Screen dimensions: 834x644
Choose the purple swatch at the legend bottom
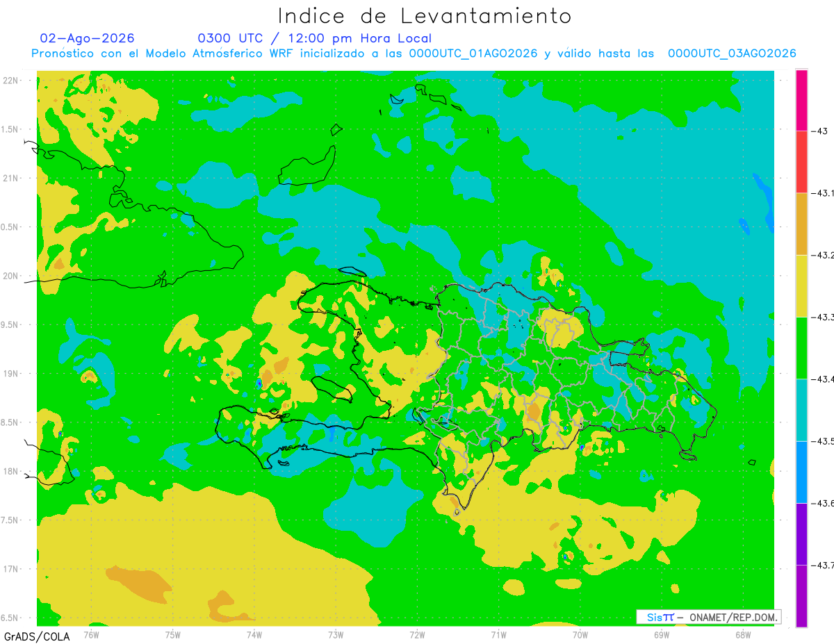pos(801,595)
